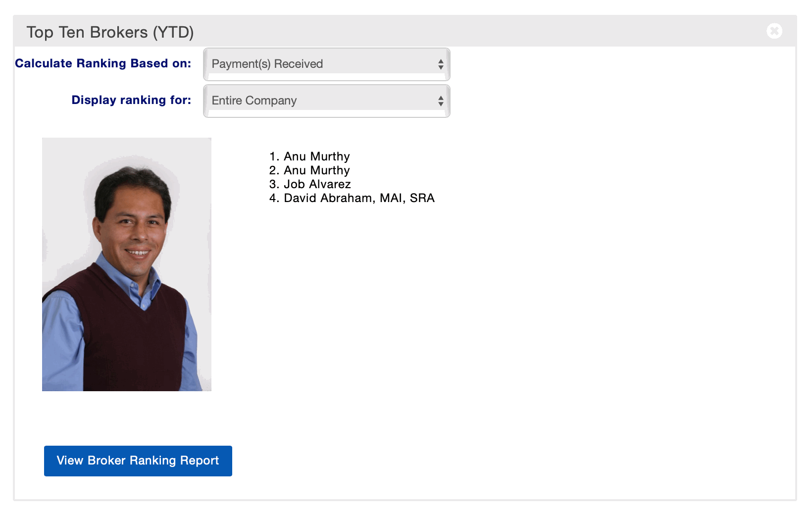Viewport: 812px width, 516px height.
Task: Click the 'Display ranking for:' label
Action: (131, 100)
